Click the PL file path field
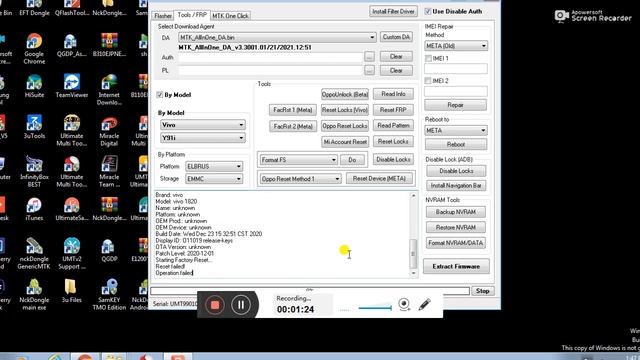Screen dimensions: 640x360 [x=270, y=71]
